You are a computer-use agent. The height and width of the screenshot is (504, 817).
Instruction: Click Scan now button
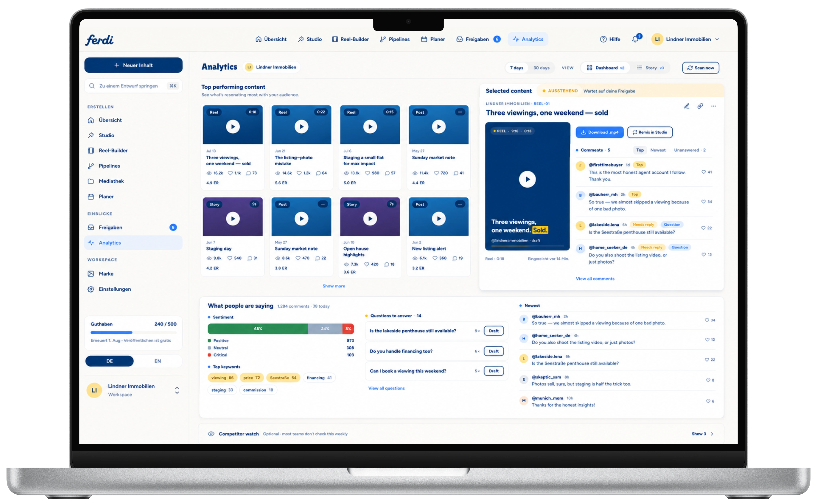coord(700,68)
